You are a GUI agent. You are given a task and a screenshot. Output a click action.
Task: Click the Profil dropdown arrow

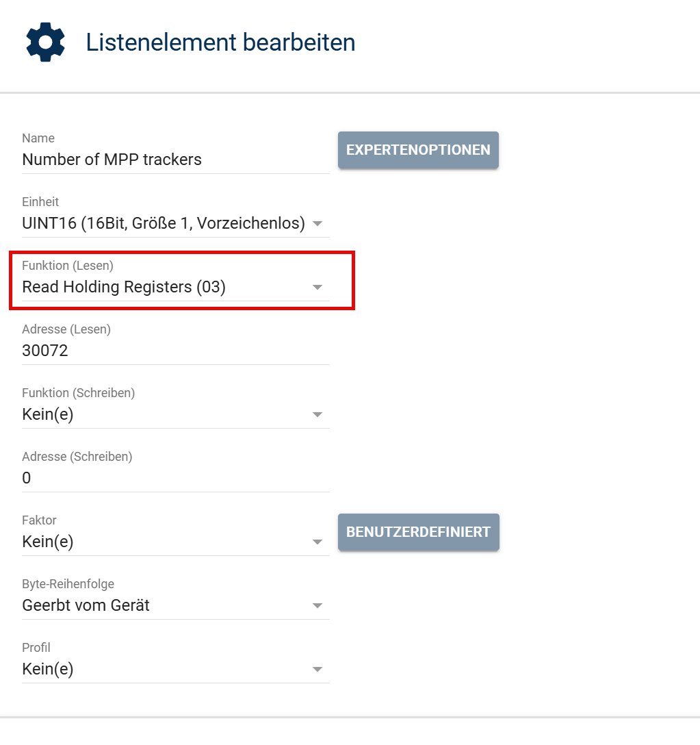pyautogui.click(x=317, y=670)
